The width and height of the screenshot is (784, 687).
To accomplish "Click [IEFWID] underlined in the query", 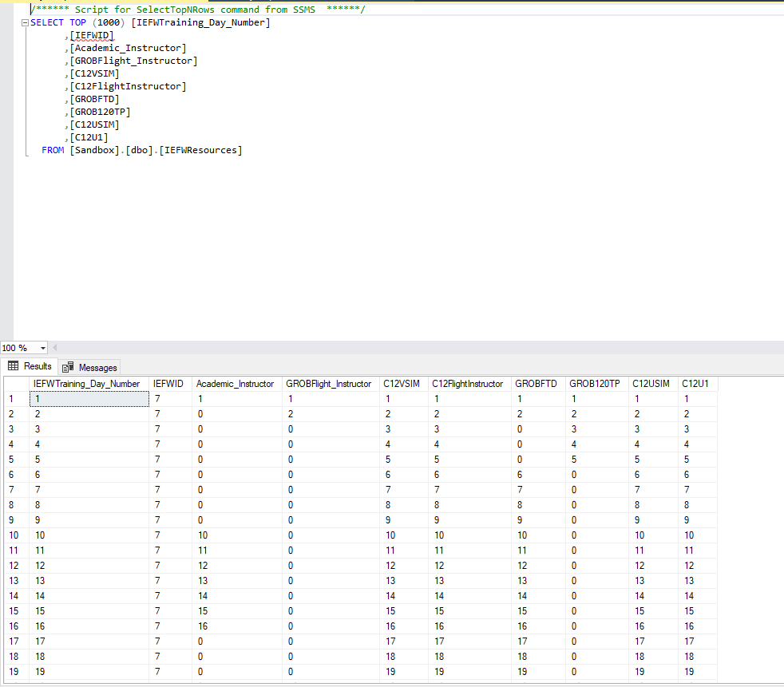I will 92,35.
